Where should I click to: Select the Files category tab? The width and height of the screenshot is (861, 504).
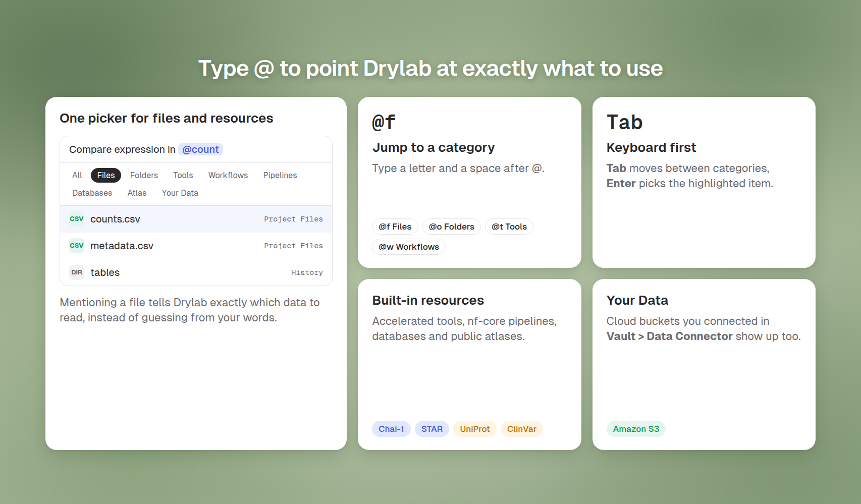pyautogui.click(x=106, y=175)
